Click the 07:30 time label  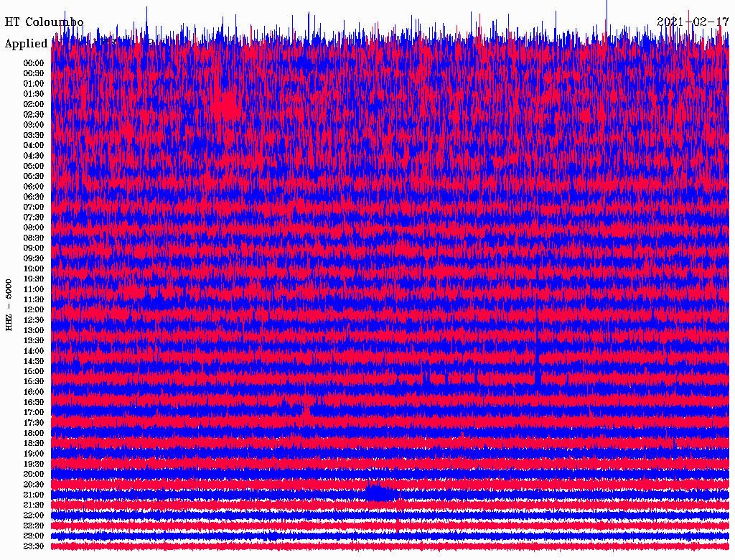tap(34, 217)
